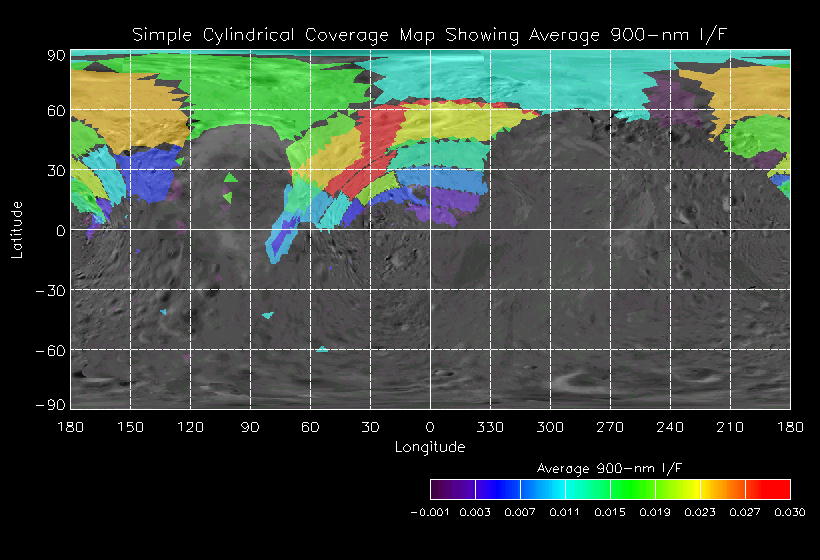This screenshot has height=560, width=820.
Task: Click the latitude tick label -30
Action: pos(51,291)
